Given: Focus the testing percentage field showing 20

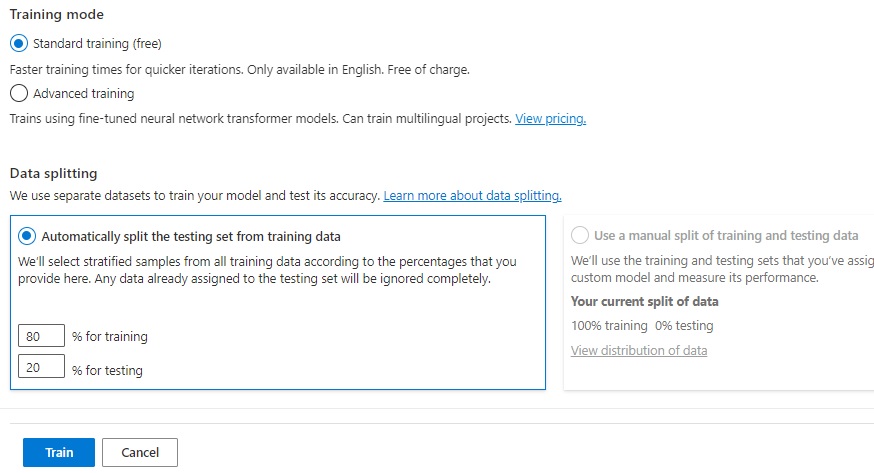Looking at the screenshot, I should (x=41, y=369).
